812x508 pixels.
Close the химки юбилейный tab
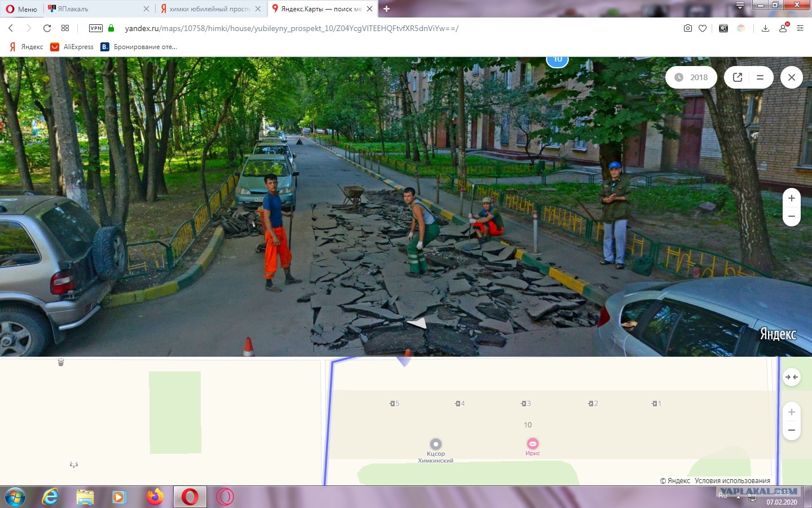[x=258, y=9]
